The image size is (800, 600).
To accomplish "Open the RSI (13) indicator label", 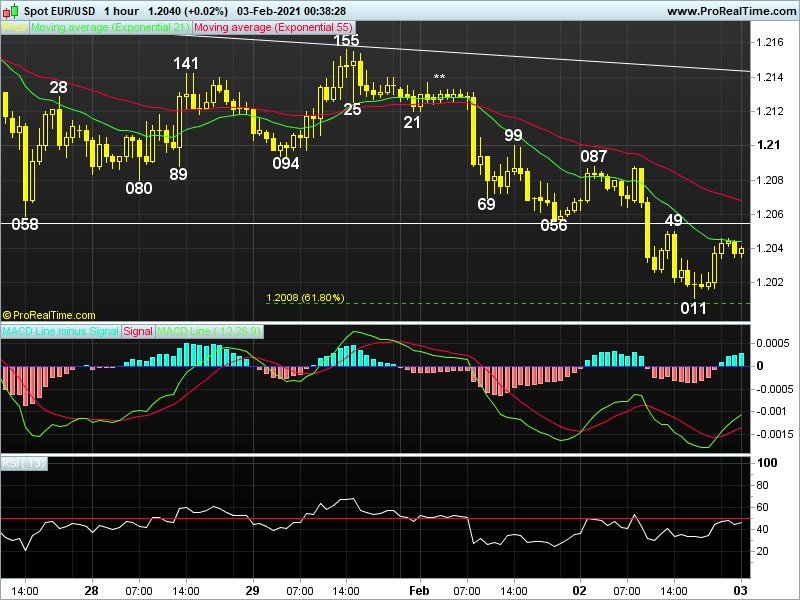I will point(23,462).
